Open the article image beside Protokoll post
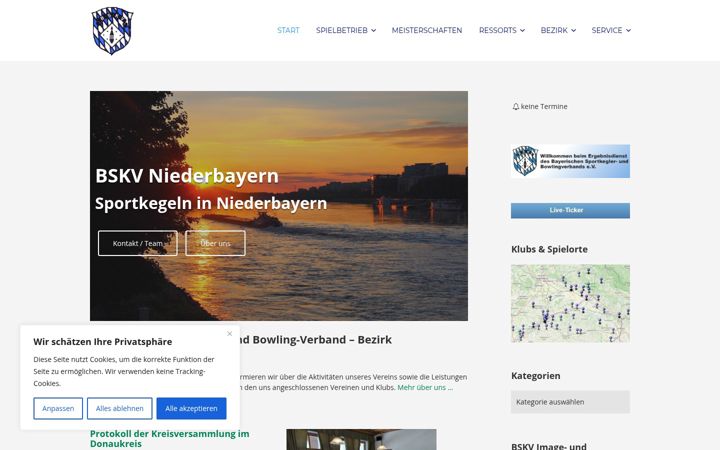 pyautogui.click(x=361, y=439)
